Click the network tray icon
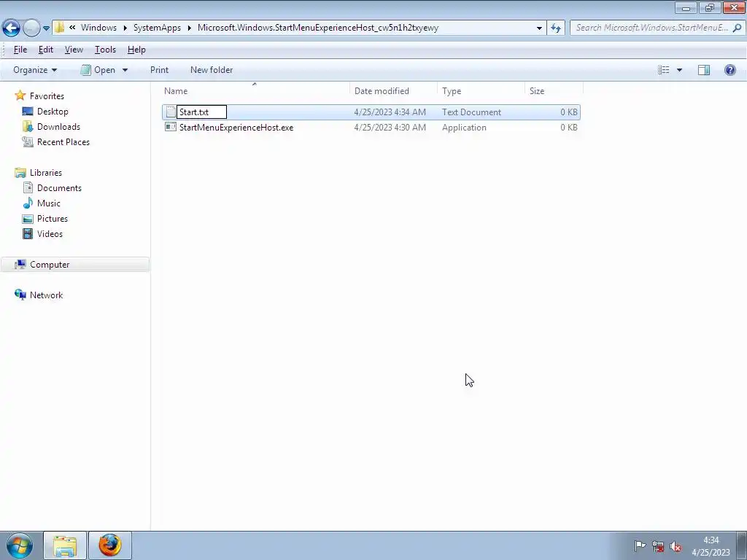The image size is (747, 560). click(658, 547)
